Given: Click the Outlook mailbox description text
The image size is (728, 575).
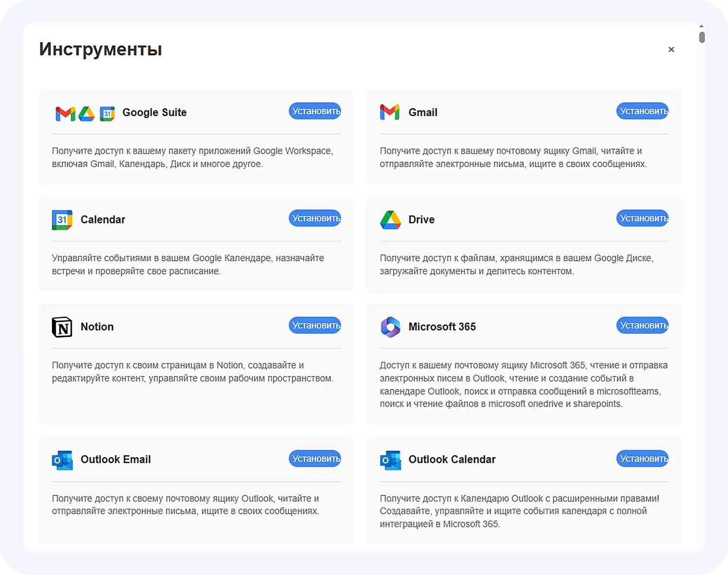Looking at the screenshot, I should coord(186,505).
